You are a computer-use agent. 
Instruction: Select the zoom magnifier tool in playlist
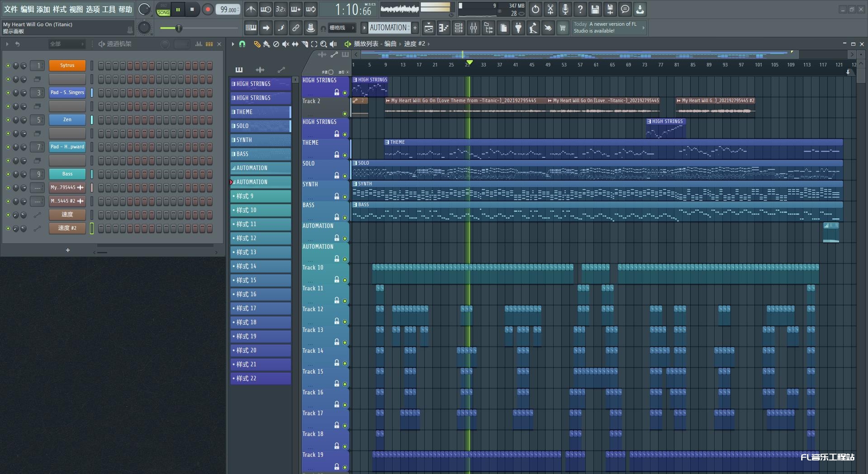coord(323,44)
